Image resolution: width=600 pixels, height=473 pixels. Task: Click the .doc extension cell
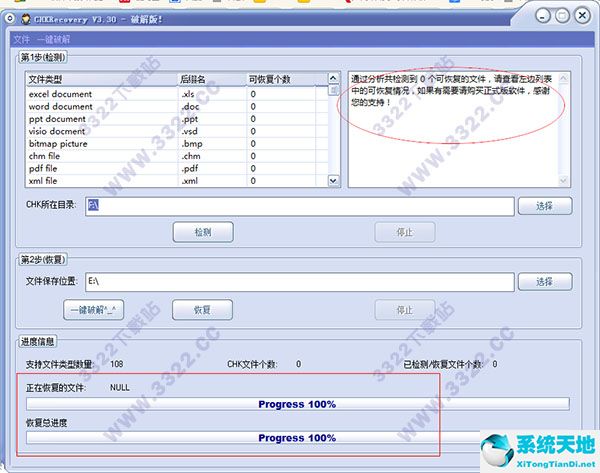pyautogui.click(x=190, y=106)
